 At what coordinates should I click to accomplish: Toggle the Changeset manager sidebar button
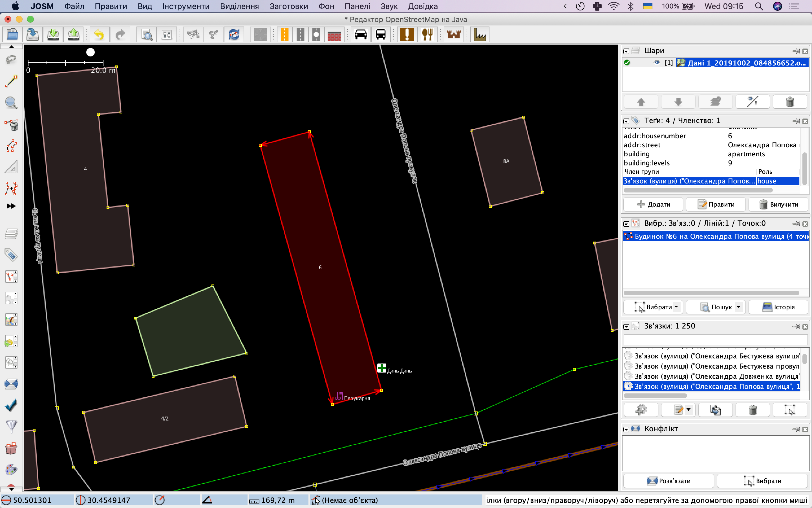tap(11, 448)
